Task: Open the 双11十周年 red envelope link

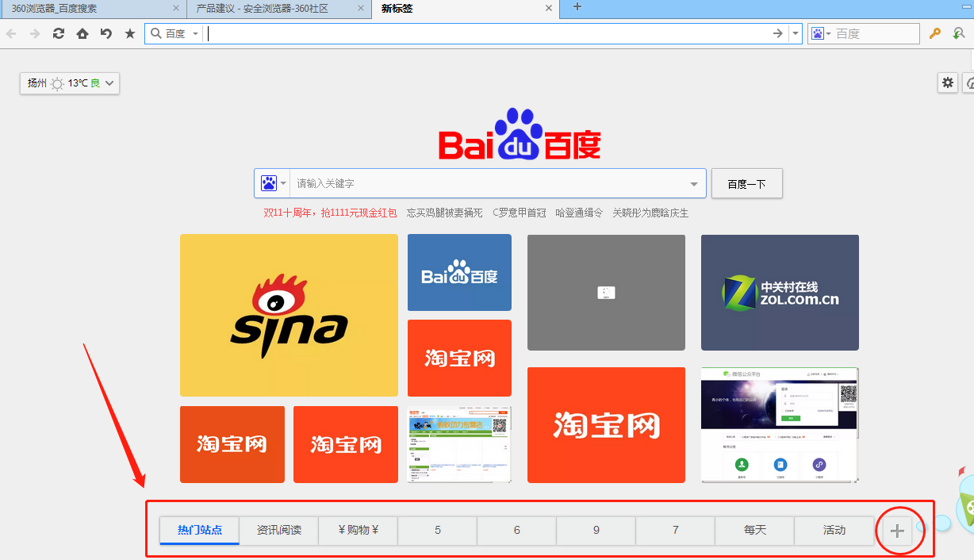Action: point(330,213)
